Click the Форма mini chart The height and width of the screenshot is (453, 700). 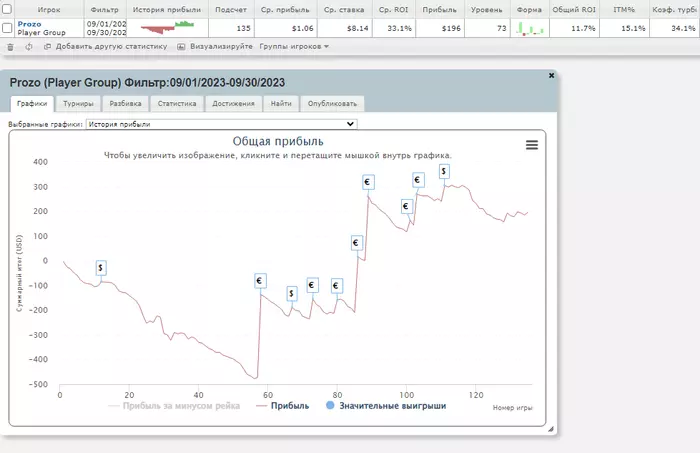(530, 29)
